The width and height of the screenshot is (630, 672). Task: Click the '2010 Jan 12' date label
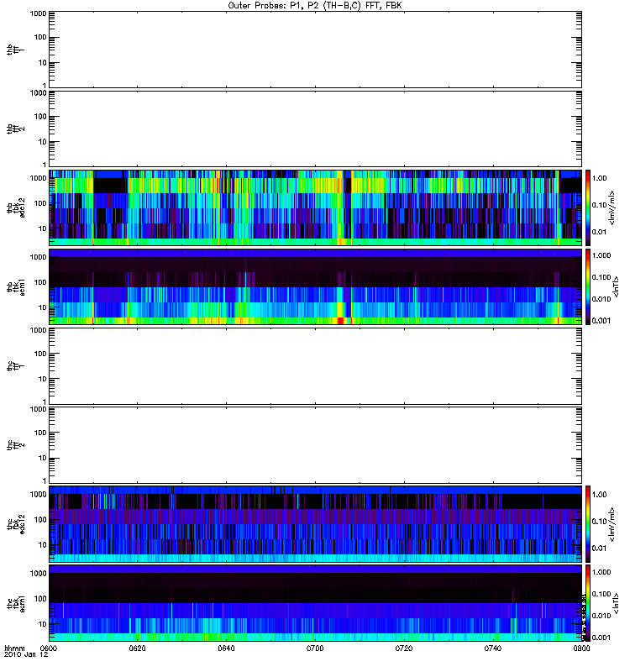[26, 654]
